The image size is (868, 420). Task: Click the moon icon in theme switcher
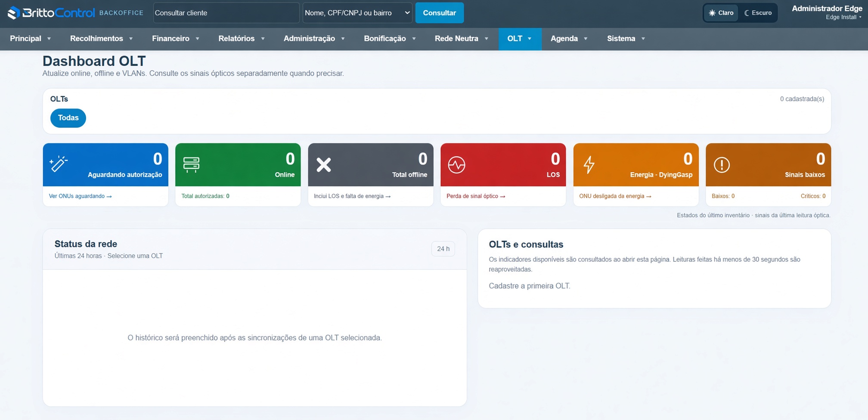(x=747, y=13)
